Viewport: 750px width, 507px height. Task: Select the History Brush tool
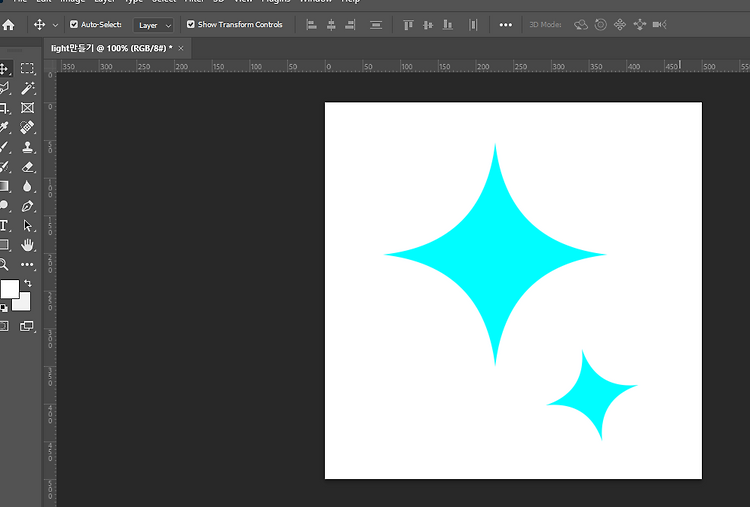click(4, 167)
